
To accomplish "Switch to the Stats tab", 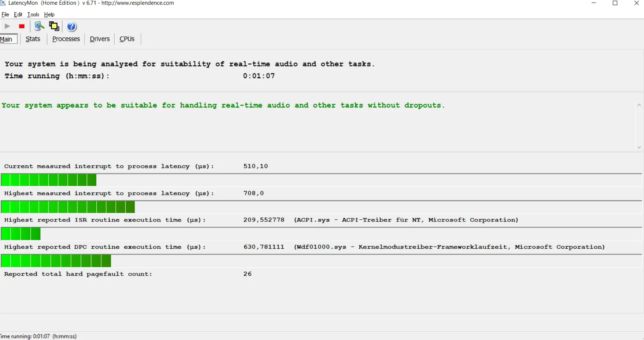I will pos(33,39).
